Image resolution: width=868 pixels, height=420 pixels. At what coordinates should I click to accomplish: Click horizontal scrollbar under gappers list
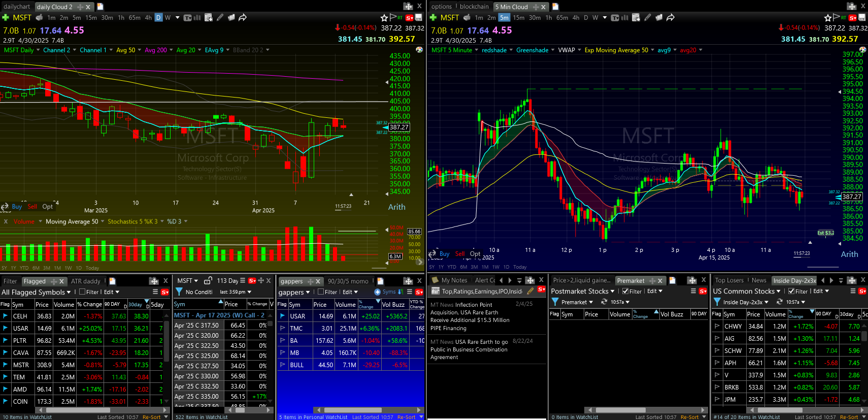352,410
